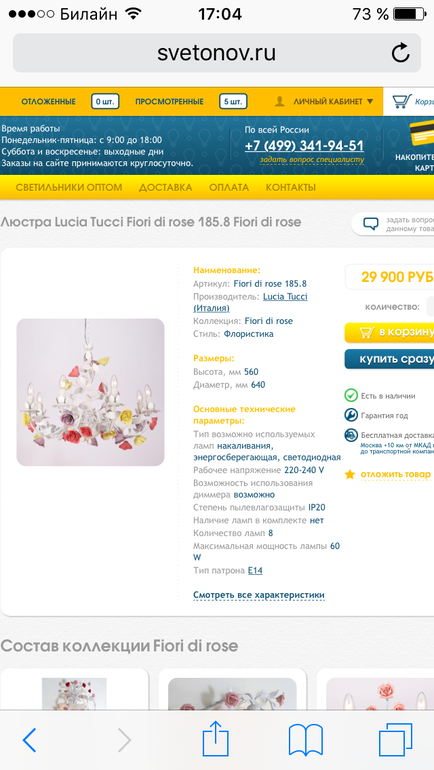Open the shopping cart icon
This screenshot has height=770, width=434.
coord(402,101)
